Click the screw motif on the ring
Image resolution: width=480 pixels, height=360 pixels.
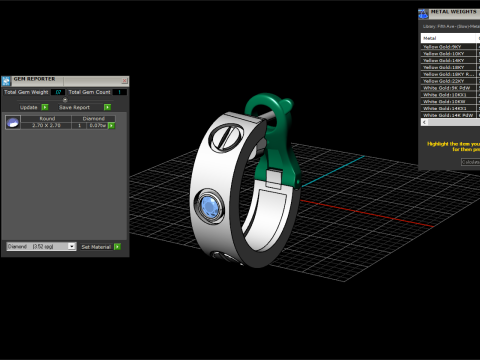(x=226, y=137)
